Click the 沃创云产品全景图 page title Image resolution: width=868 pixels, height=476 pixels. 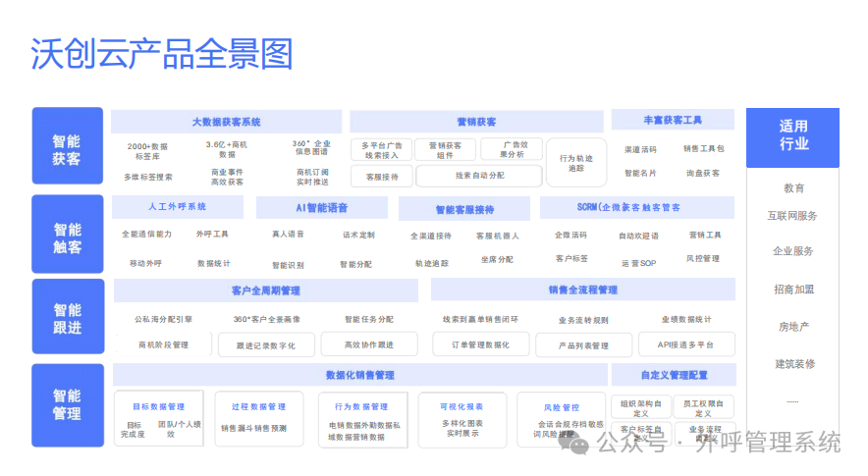(x=162, y=54)
